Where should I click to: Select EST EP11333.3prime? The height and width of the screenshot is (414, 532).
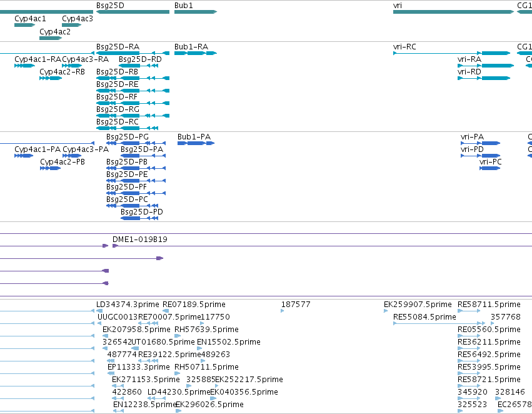click(x=111, y=373)
